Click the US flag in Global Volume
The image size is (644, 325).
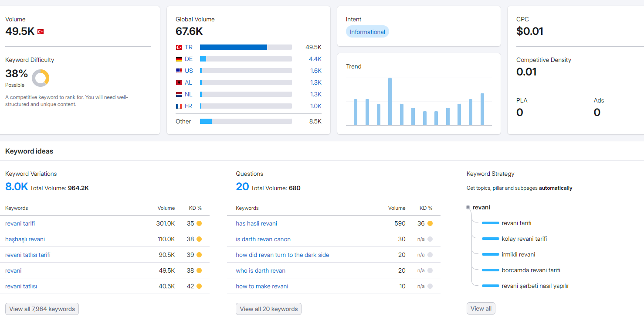coord(179,71)
